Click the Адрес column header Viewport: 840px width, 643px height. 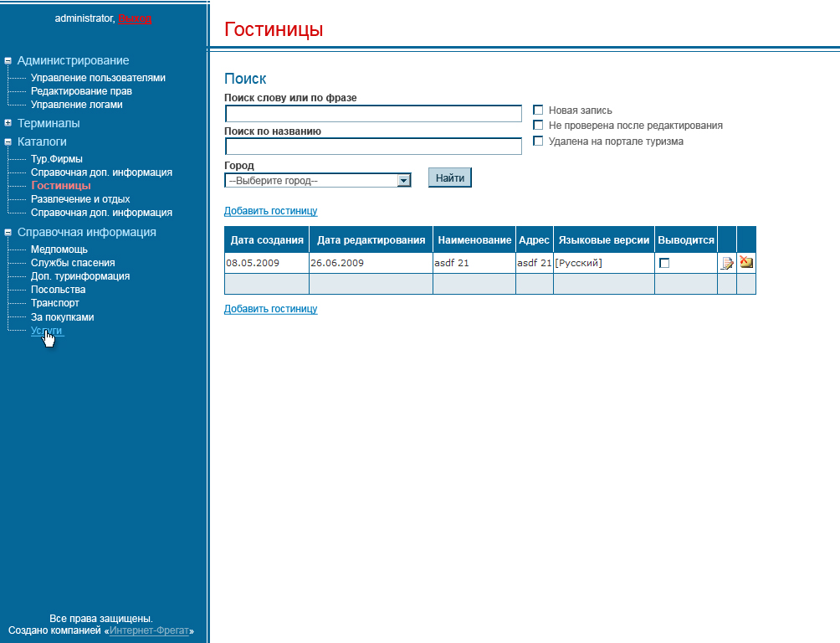click(534, 240)
